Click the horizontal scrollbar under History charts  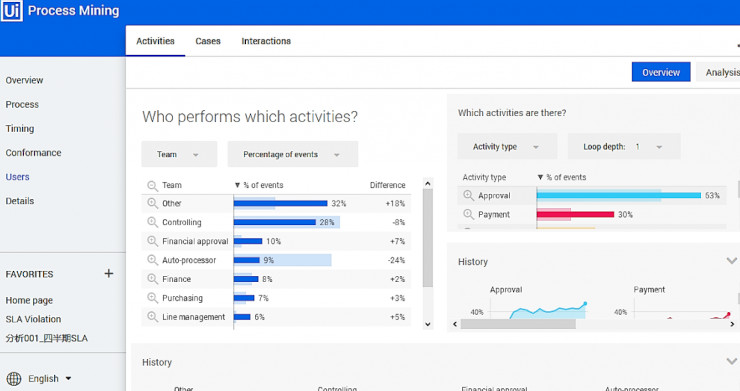(518, 324)
